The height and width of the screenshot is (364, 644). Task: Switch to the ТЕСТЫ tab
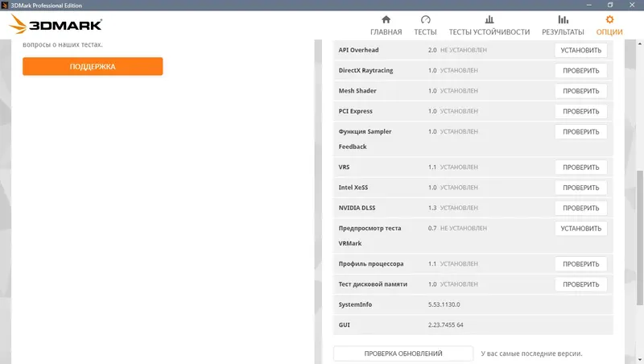425,32
